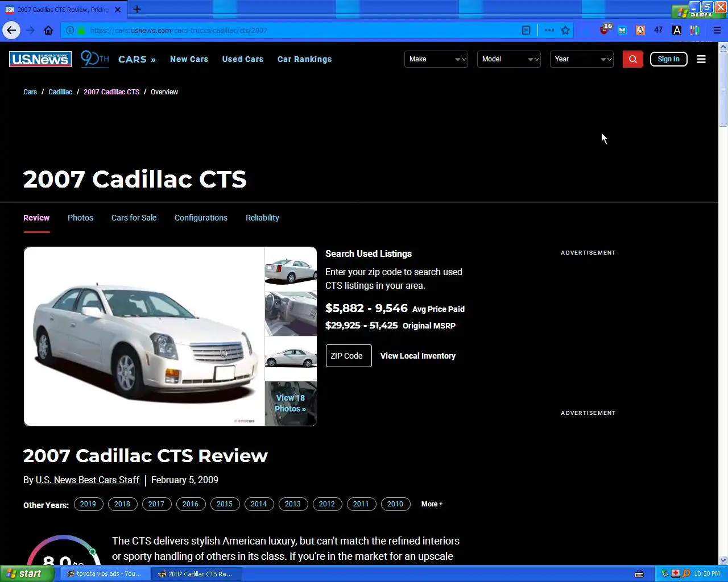Click the blue extension icon beside uBlock
The image size is (728, 582).
[622, 30]
